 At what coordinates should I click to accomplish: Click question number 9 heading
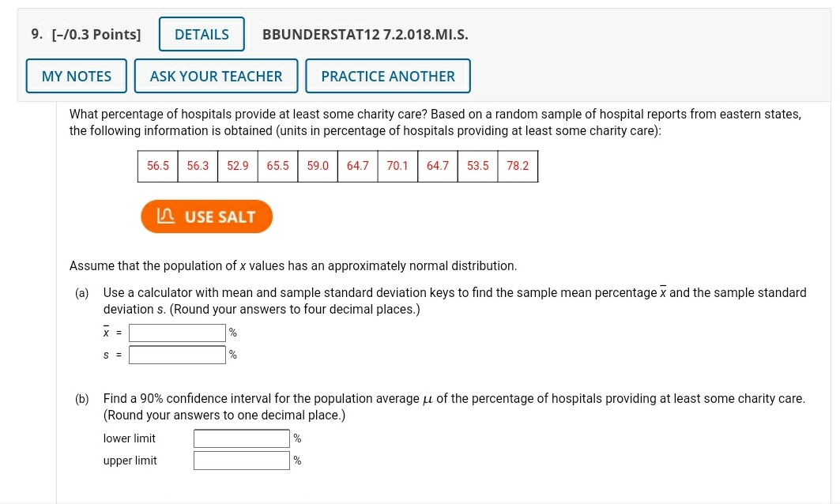35,34
